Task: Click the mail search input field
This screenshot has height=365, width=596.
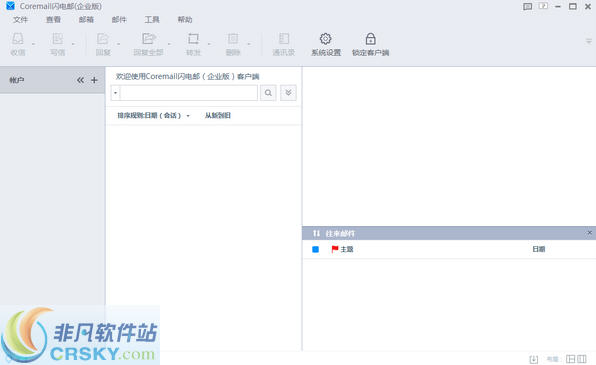Action: pos(189,93)
